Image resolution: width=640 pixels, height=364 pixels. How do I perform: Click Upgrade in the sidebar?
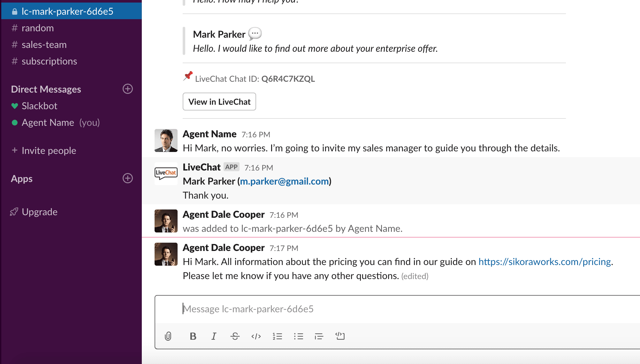40,212
